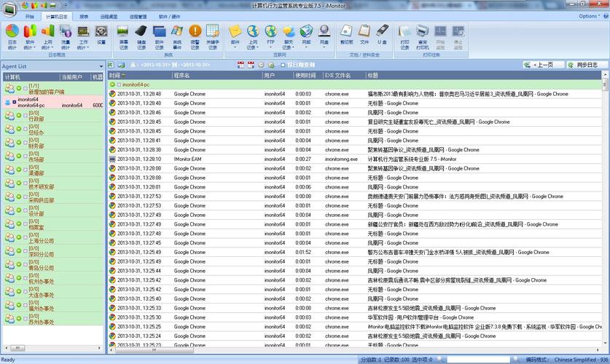Switch to the 开始 ribbon tab

click(30, 17)
